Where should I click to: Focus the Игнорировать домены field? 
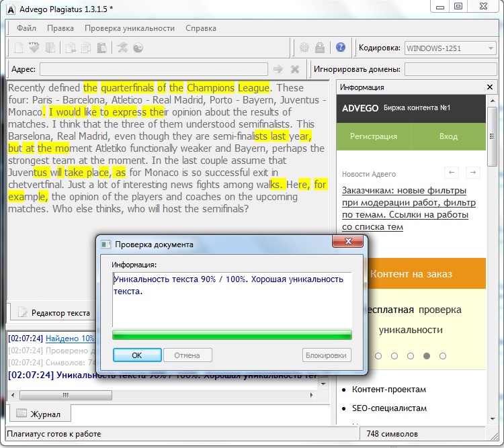[451, 69]
